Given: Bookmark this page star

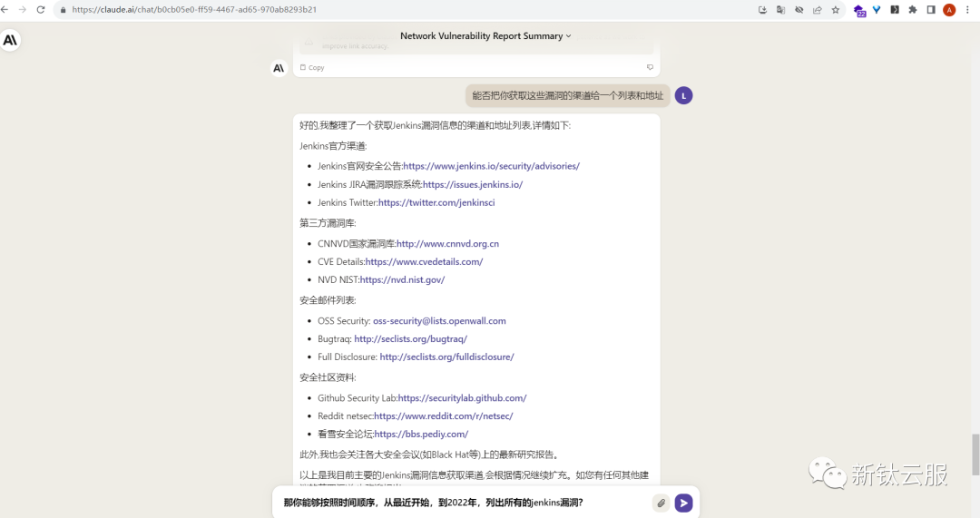Looking at the screenshot, I should pos(836,10).
